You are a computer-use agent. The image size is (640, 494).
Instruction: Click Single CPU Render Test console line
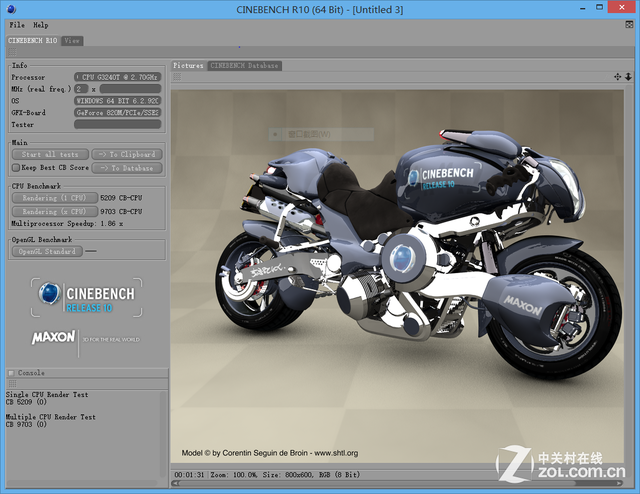47,394
